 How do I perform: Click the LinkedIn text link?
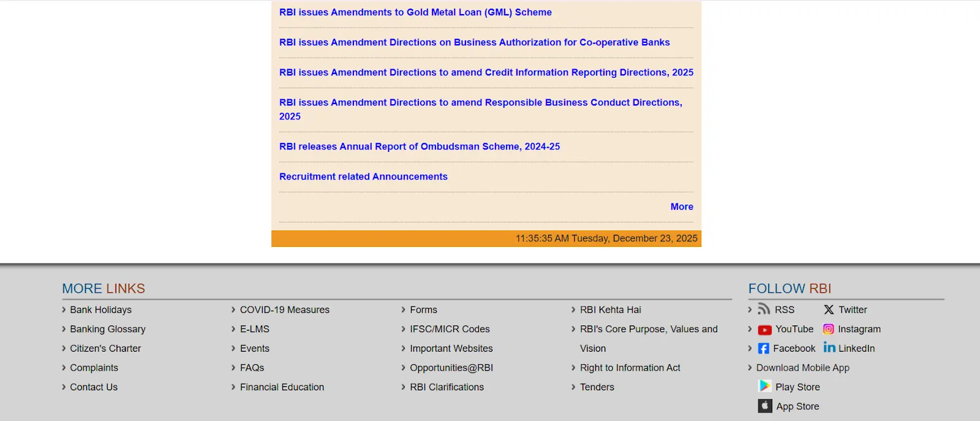coord(856,349)
